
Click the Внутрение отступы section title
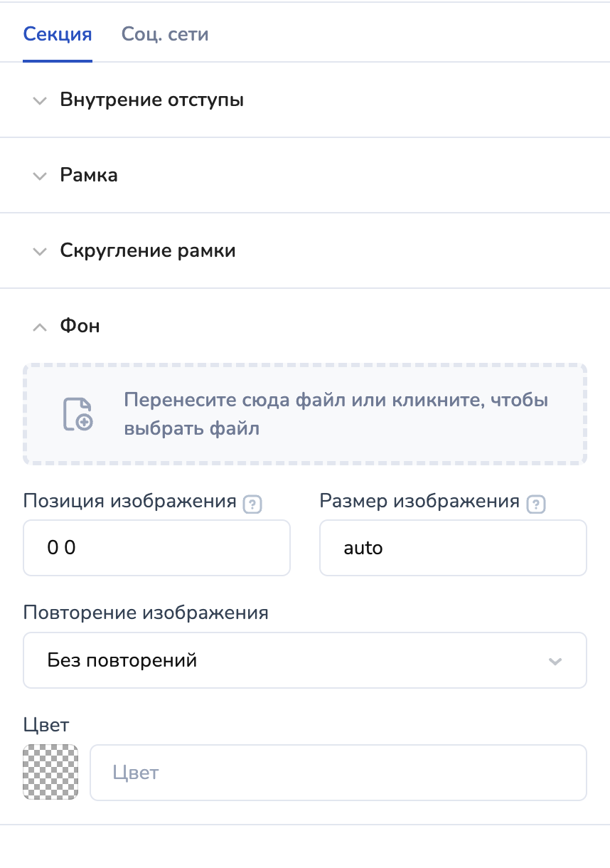152,100
